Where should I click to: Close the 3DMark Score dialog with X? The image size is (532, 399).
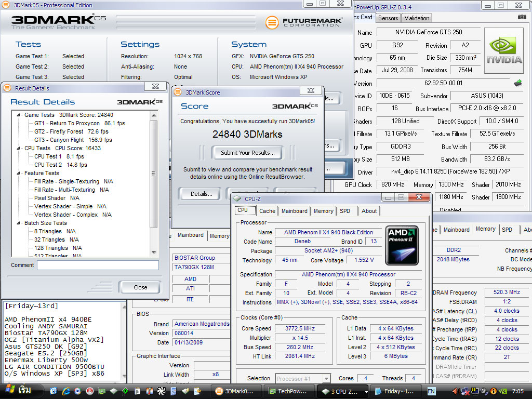click(x=311, y=90)
